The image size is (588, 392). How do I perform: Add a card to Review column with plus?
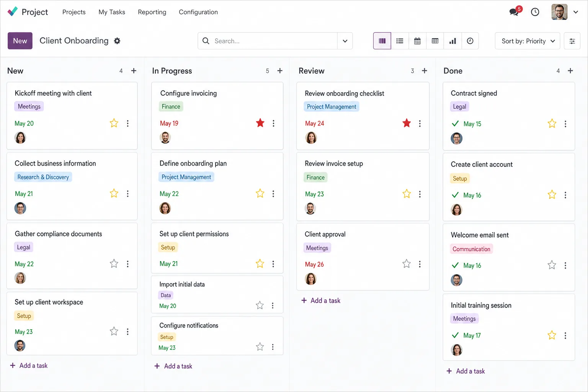pyautogui.click(x=425, y=71)
